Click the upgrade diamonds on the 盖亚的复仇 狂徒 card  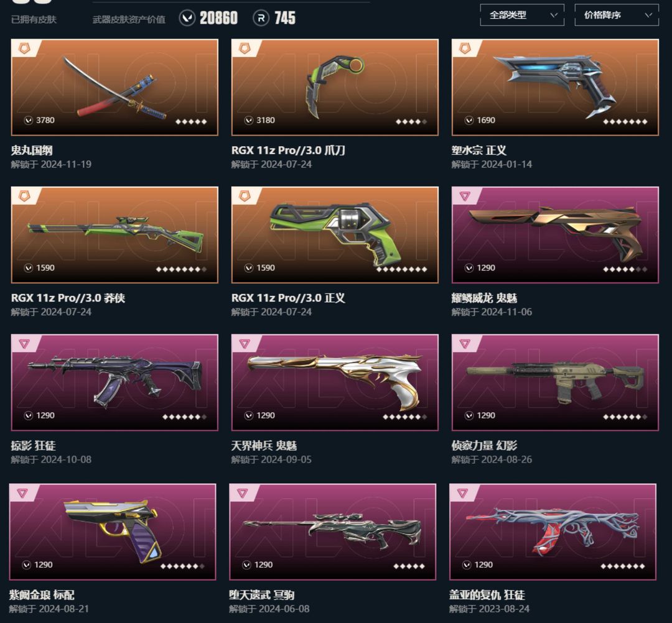(x=623, y=566)
